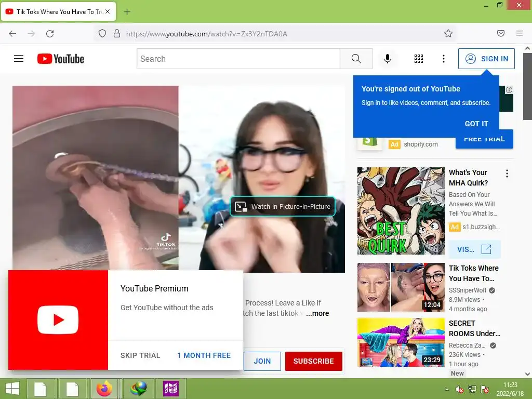Open 'What's Your MHA Quirk?' ad title
This screenshot has height=399, width=532.
click(x=468, y=178)
